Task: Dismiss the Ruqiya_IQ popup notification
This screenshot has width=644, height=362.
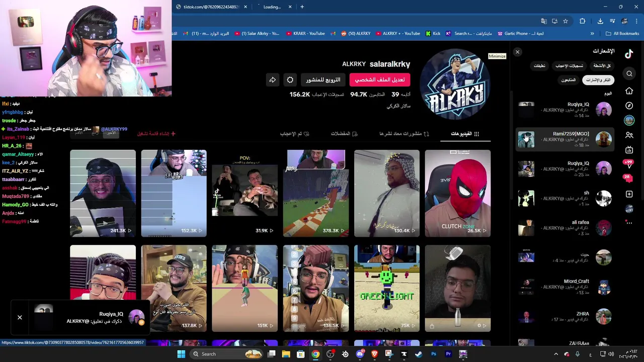Action: click(20, 317)
